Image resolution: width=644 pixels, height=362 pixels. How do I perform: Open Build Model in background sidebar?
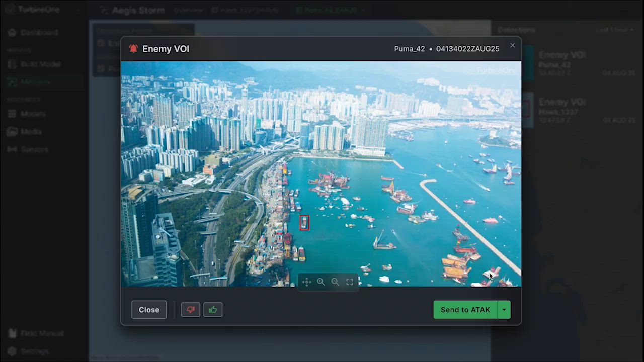34,64
